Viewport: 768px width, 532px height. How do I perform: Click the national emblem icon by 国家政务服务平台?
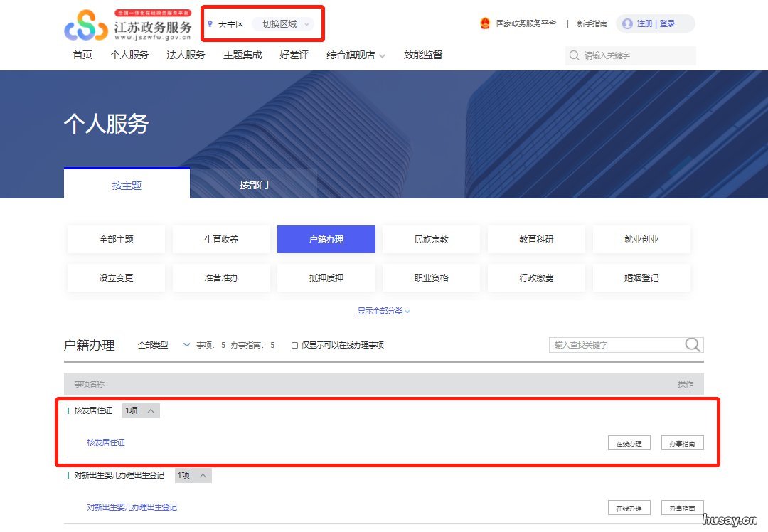point(484,23)
